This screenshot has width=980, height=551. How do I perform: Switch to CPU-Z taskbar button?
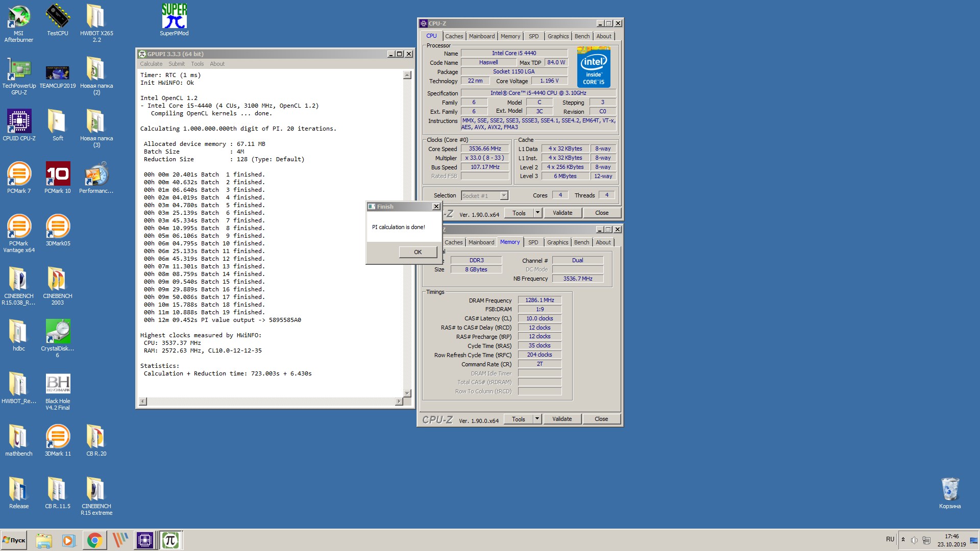(x=145, y=540)
